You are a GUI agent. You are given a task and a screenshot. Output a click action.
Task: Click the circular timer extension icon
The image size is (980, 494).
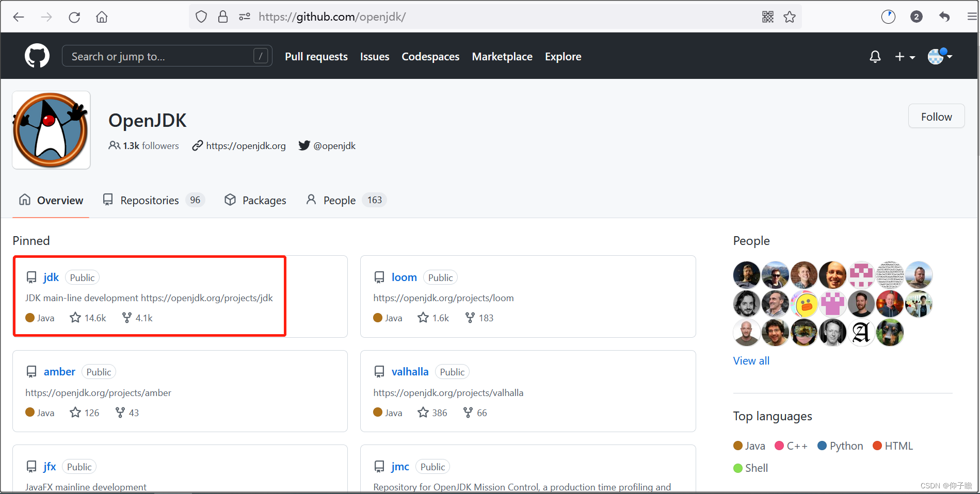point(888,17)
